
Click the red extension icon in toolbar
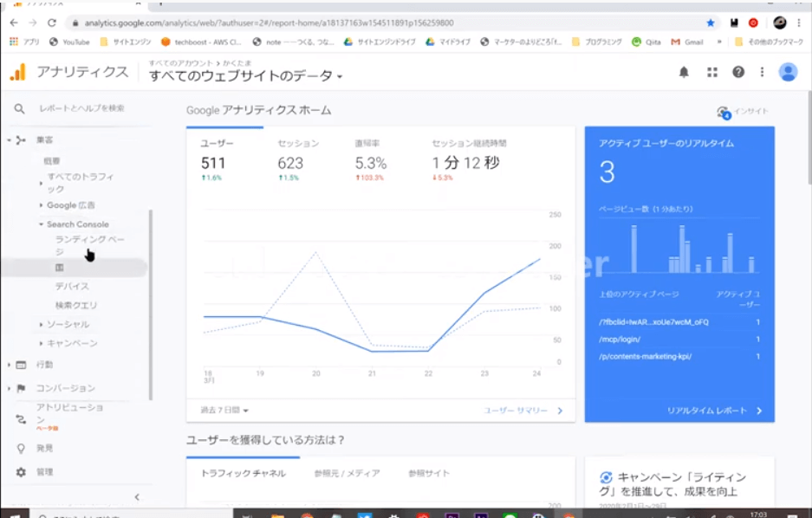[x=753, y=23]
